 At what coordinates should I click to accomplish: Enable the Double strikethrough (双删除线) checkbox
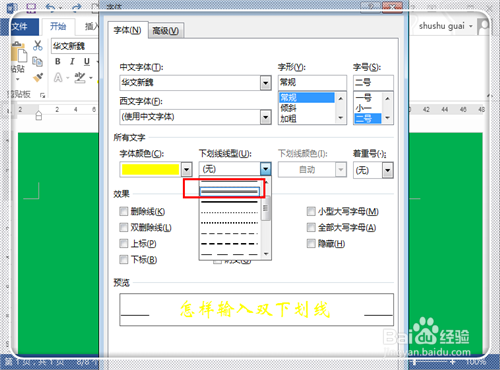(x=123, y=227)
